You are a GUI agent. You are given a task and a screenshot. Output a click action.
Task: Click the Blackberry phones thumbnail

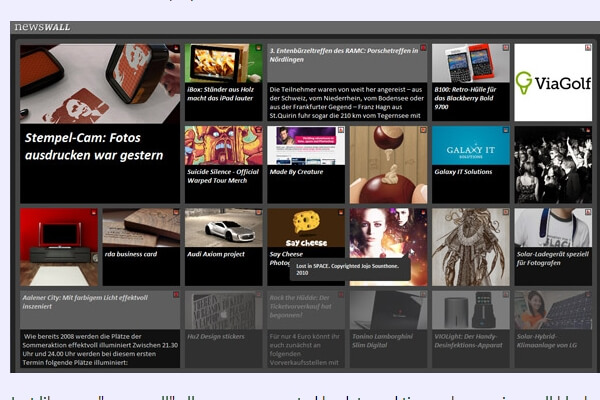471,63
